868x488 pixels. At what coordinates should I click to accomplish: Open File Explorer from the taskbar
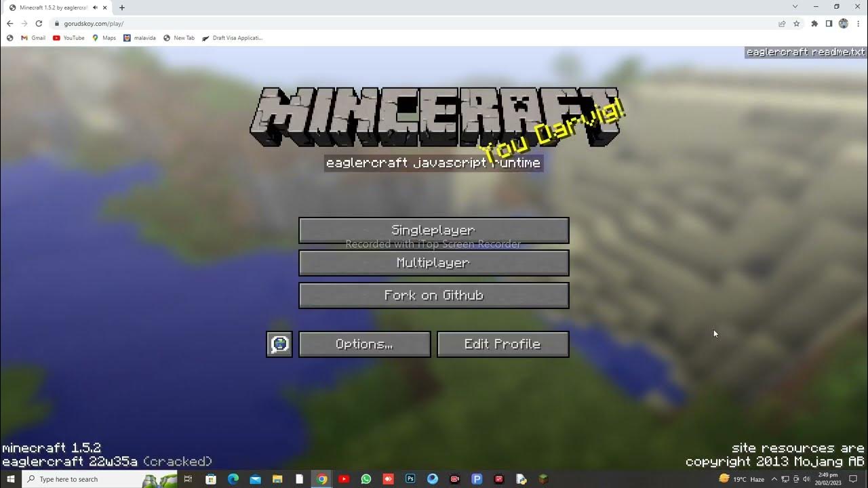277,479
